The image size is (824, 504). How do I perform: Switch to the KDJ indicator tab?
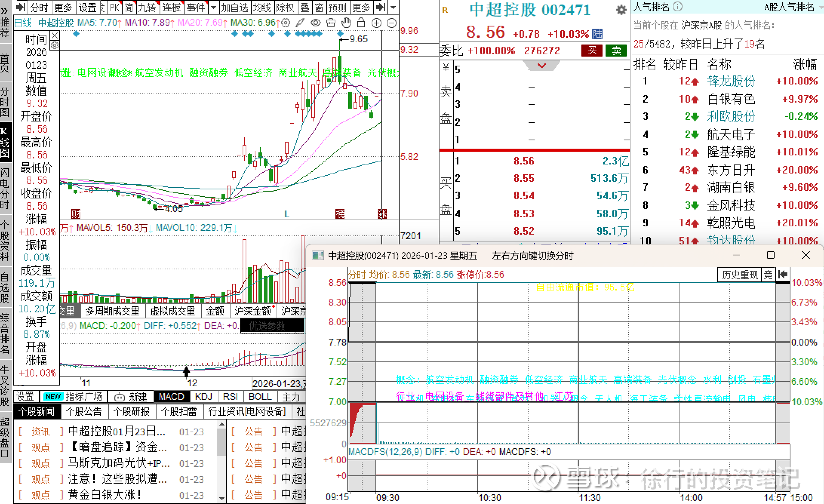(x=203, y=396)
